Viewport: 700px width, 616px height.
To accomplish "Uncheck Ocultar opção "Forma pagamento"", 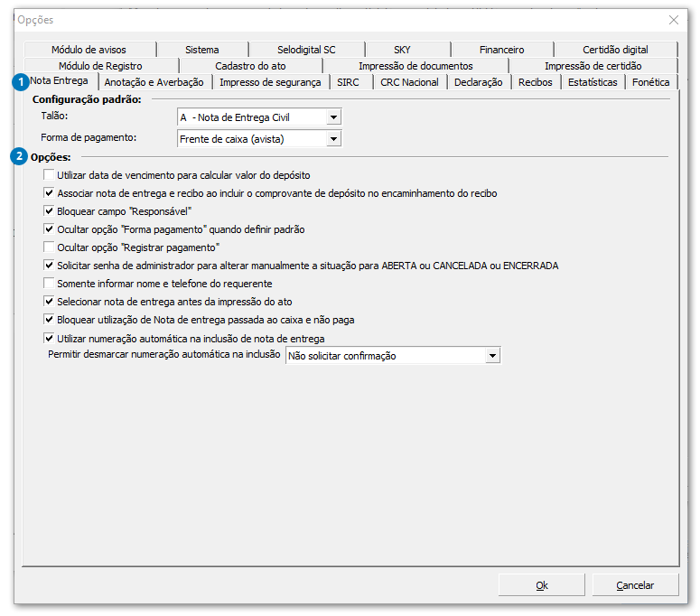I will pos(49,229).
